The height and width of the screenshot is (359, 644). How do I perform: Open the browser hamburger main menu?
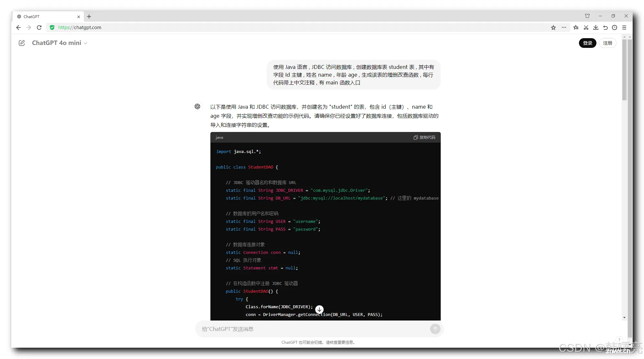coord(624,27)
